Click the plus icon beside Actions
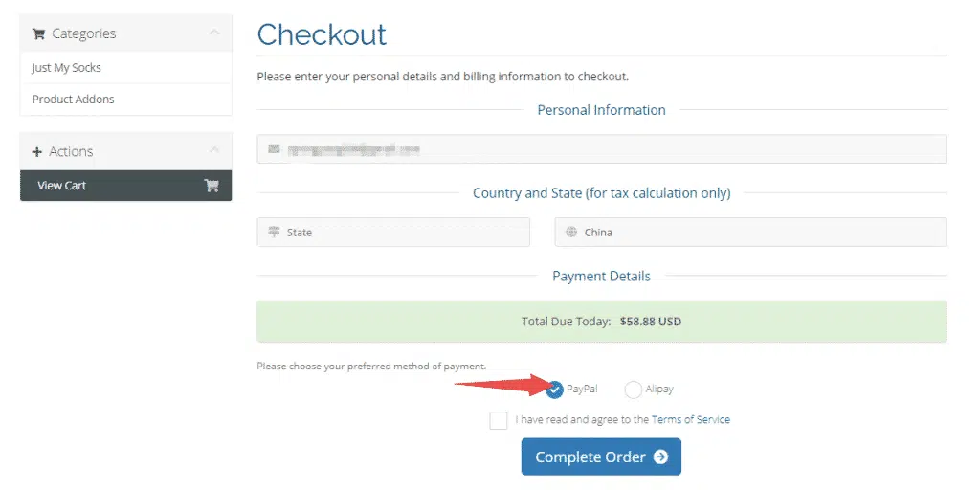The height and width of the screenshot is (490, 980). click(x=37, y=152)
